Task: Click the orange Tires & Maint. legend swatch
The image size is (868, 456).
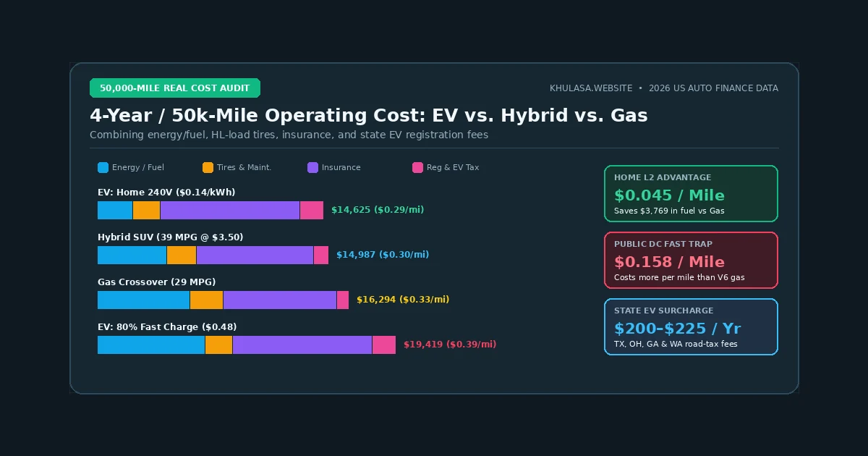Action: tap(208, 168)
